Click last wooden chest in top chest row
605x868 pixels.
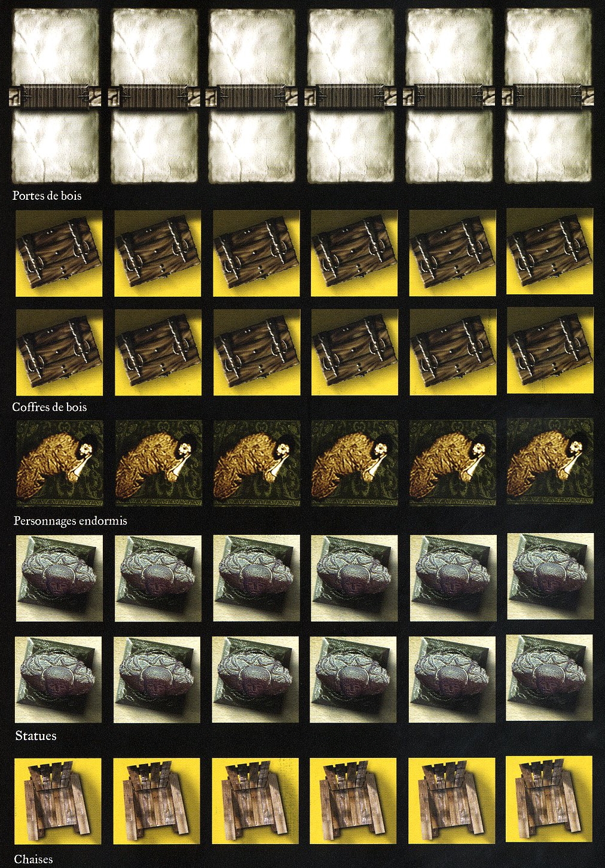tap(550, 251)
